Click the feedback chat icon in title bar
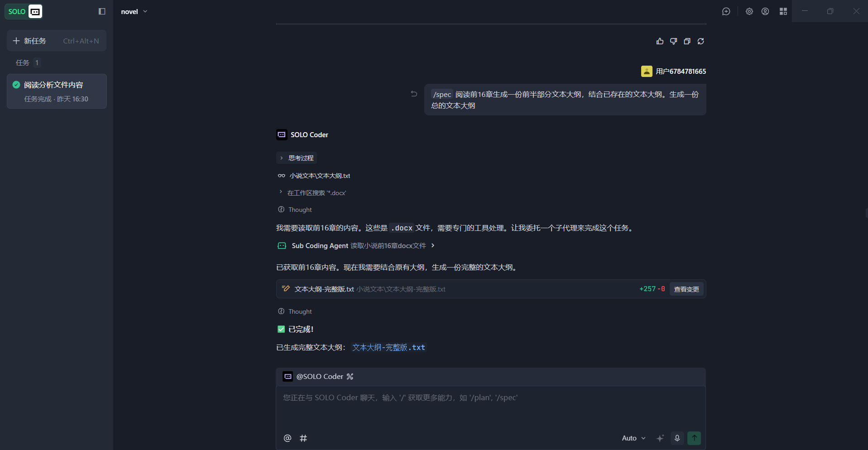The image size is (868, 450). click(x=726, y=11)
